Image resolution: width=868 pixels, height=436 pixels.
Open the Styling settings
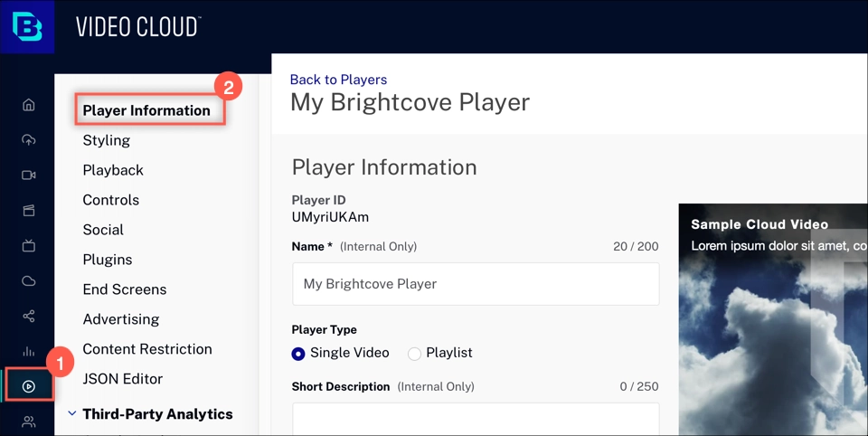pyautogui.click(x=107, y=140)
